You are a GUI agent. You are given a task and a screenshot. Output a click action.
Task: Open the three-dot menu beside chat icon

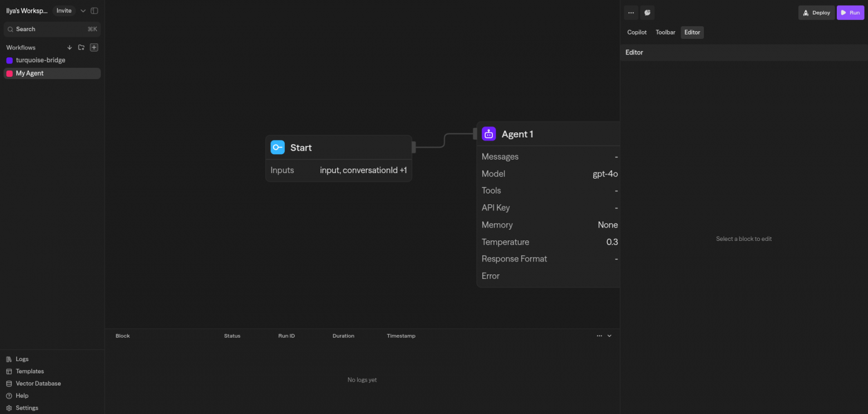point(631,13)
